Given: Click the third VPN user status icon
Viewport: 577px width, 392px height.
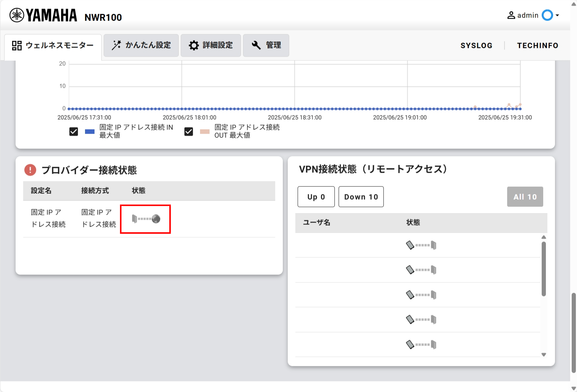Looking at the screenshot, I should (x=421, y=295).
